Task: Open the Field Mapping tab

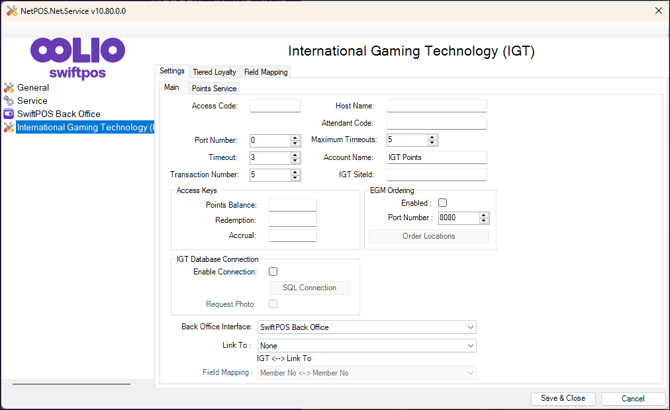Action: pyautogui.click(x=265, y=72)
